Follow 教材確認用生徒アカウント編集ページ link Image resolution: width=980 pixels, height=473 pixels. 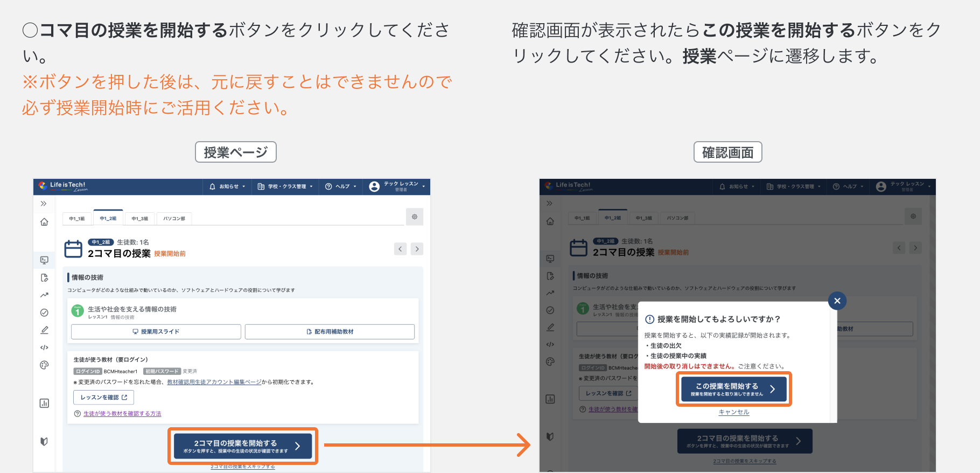tap(214, 382)
